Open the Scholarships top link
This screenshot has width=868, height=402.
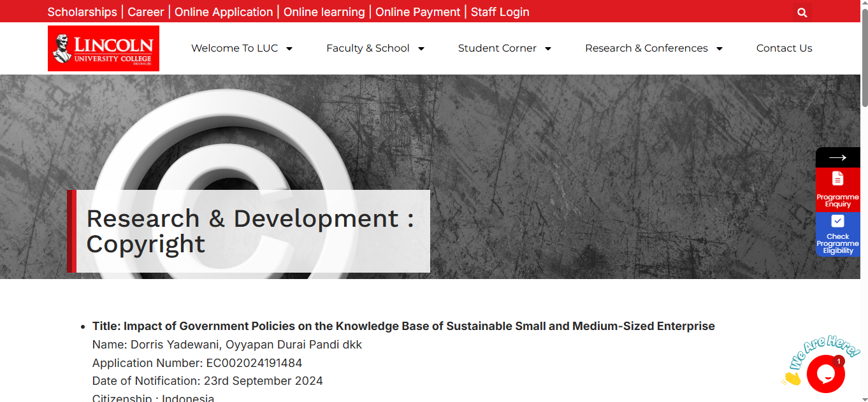coord(82,12)
